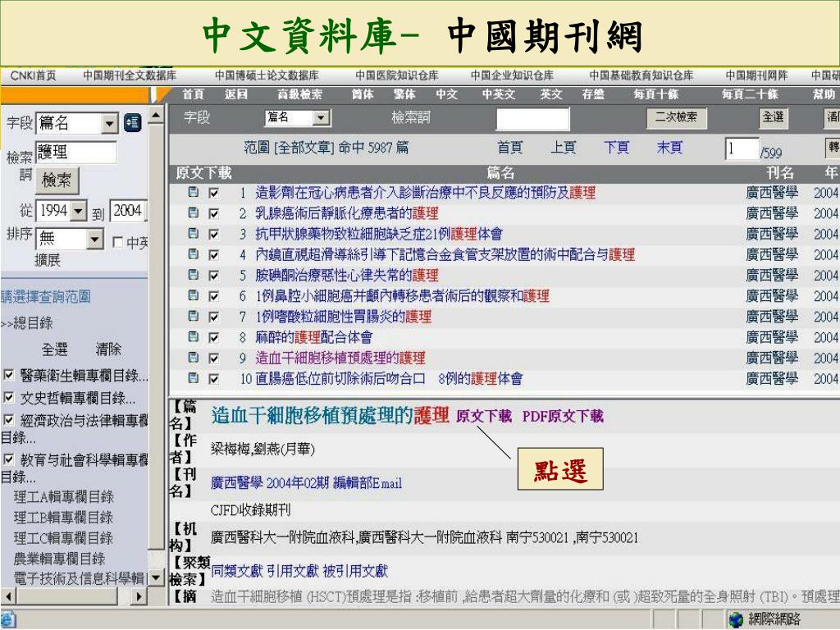Toggle the 文史哲輯專欄目錄 checkbox
Image resolution: width=840 pixels, height=630 pixels.
[8, 397]
